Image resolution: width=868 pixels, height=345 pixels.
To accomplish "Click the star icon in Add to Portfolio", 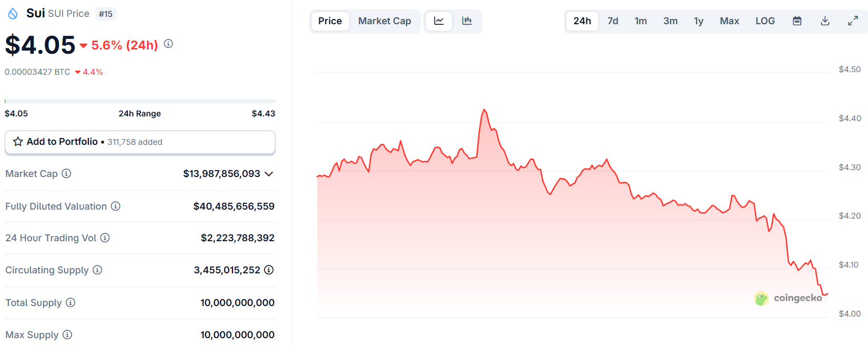I will 18,142.
